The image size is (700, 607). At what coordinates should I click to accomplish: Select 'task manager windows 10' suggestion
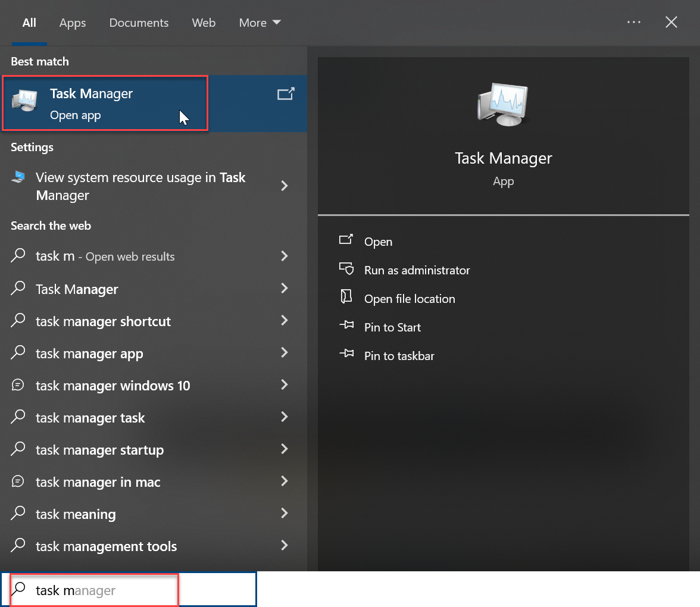pos(154,385)
